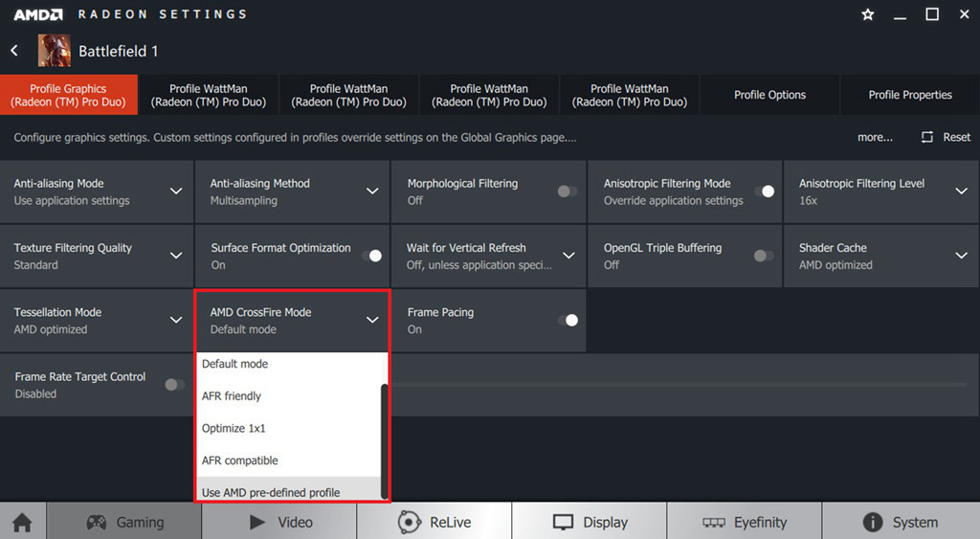Click the Reset button

pos(946,137)
